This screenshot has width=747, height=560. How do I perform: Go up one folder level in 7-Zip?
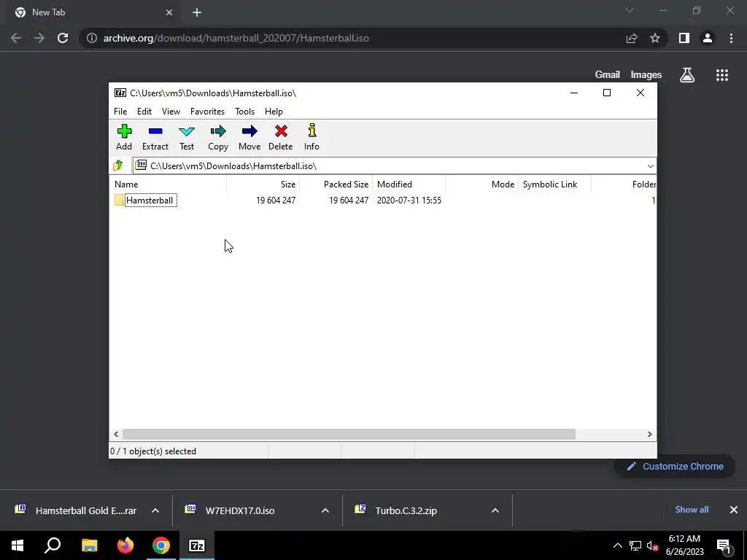pyautogui.click(x=118, y=166)
